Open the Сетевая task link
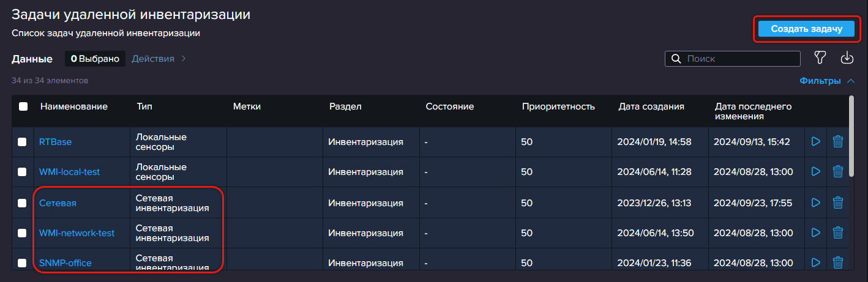 [58, 202]
